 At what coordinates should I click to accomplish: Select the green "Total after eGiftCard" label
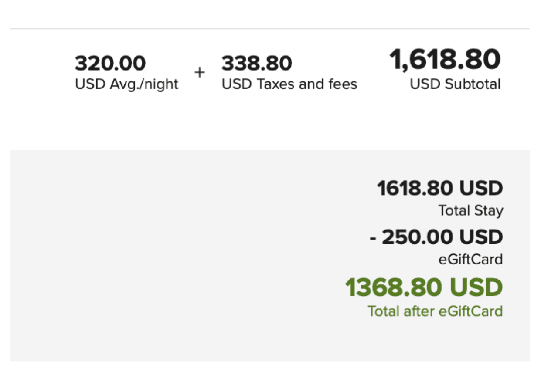[435, 311]
